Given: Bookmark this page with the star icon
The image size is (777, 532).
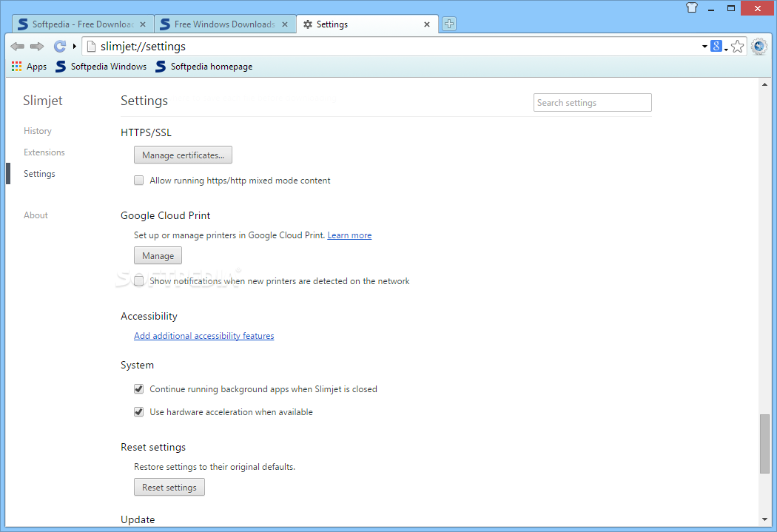Looking at the screenshot, I should 737,47.
